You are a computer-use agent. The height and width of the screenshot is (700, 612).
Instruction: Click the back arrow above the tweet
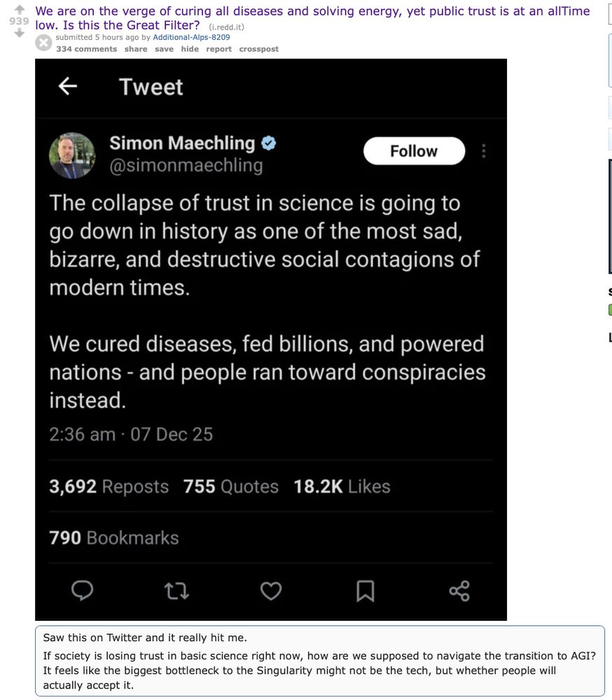(67, 86)
